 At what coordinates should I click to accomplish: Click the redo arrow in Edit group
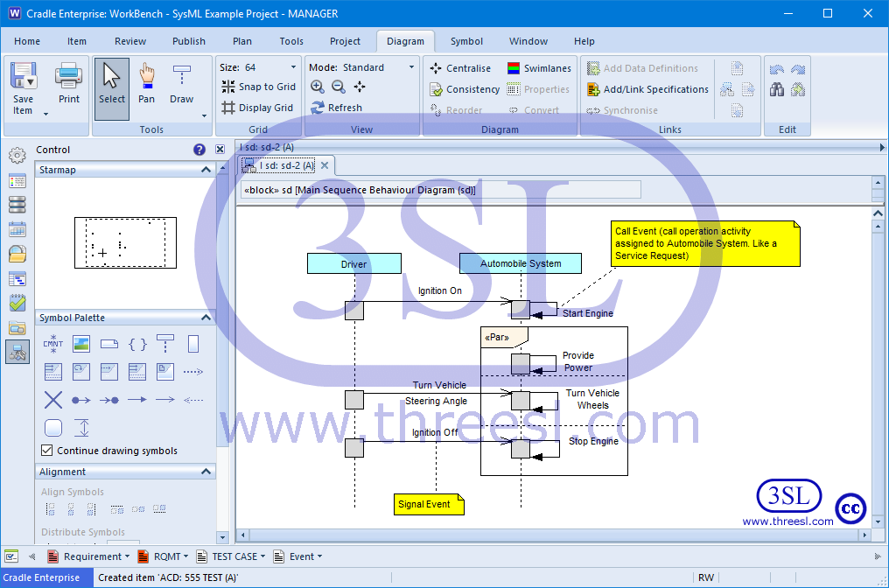point(798,69)
